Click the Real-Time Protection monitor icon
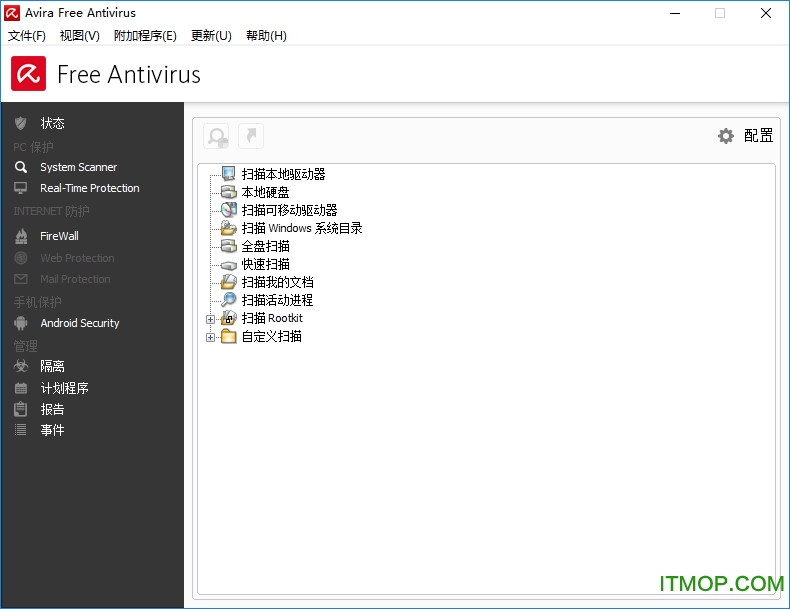The image size is (790, 609). 21,188
